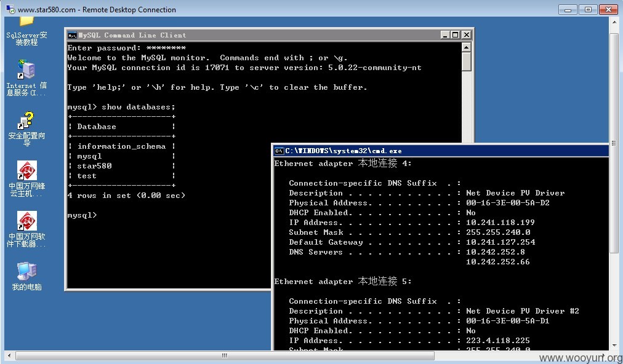This screenshot has width=623, height=364.
Task: Click the connection id '17071' text
Action: pyautogui.click(x=217, y=68)
